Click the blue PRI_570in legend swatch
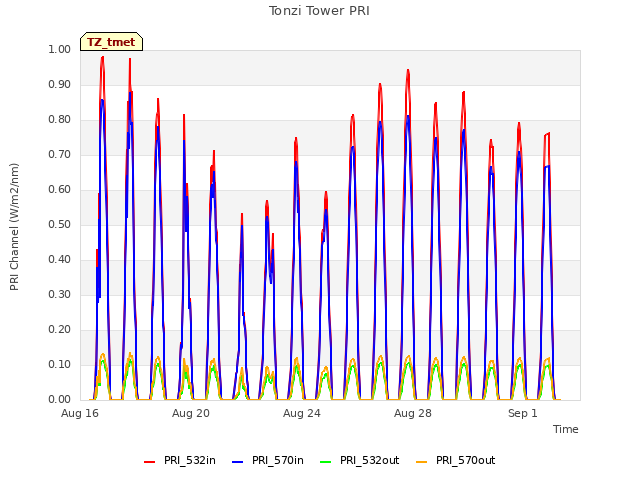The width and height of the screenshot is (640, 480). pos(238,462)
